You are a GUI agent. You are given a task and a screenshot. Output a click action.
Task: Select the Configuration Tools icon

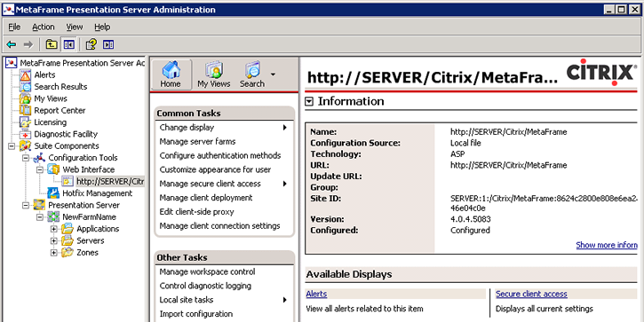pyautogui.click(x=39, y=158)
